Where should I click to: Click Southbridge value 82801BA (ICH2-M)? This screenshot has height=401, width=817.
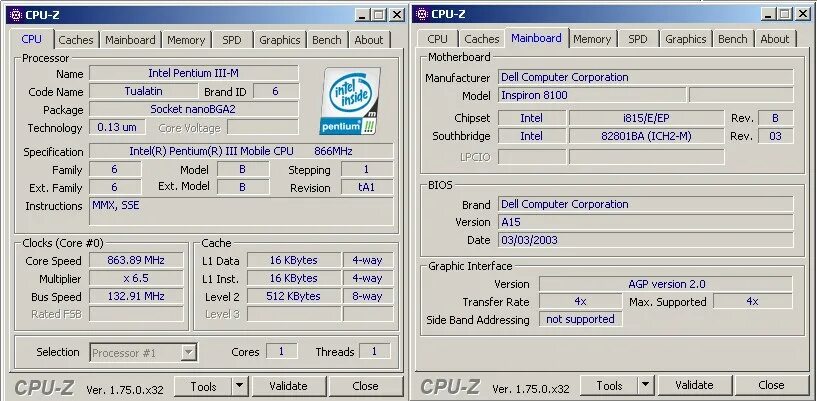[x=646, y=136]
